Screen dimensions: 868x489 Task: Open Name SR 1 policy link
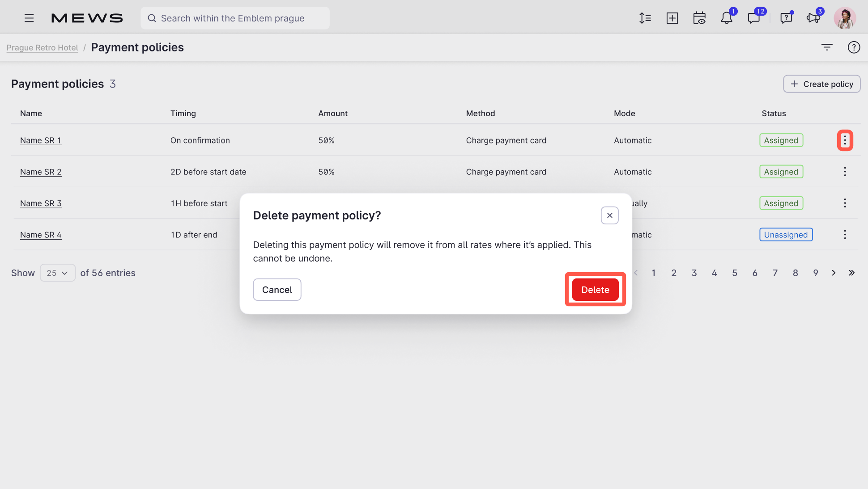click(41, 140)
